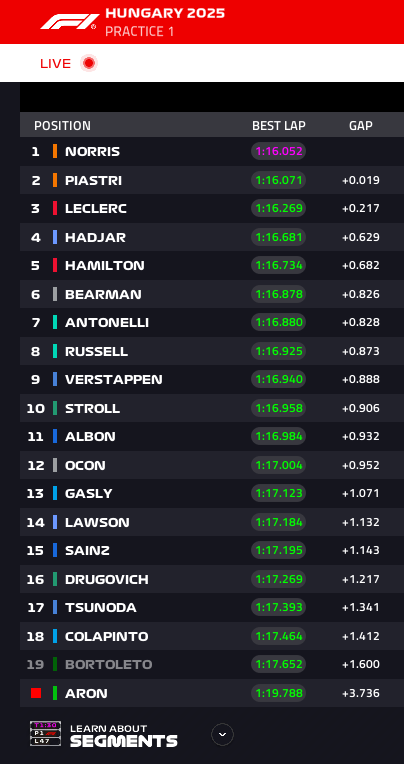
Task: Select Piastri's 1:16.071 lap time pill
Action: [279, 180]
